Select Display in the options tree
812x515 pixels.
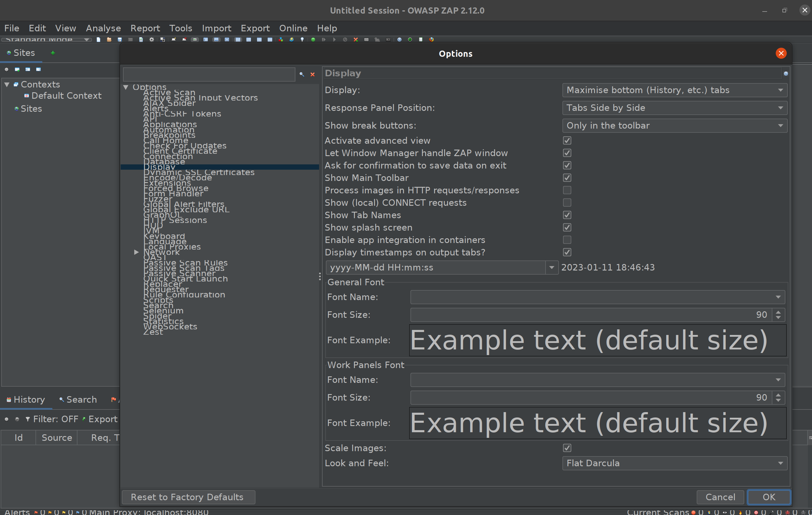[159, 167]
